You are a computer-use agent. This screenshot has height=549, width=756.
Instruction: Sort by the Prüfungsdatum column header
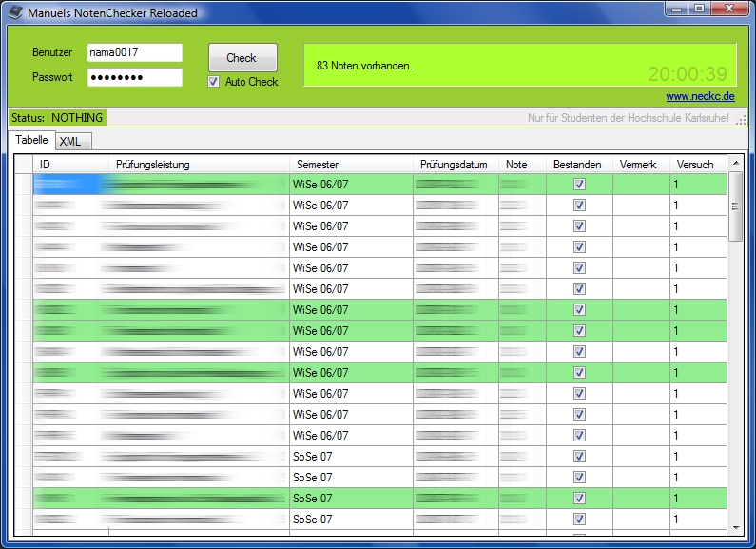pos(456,165)
